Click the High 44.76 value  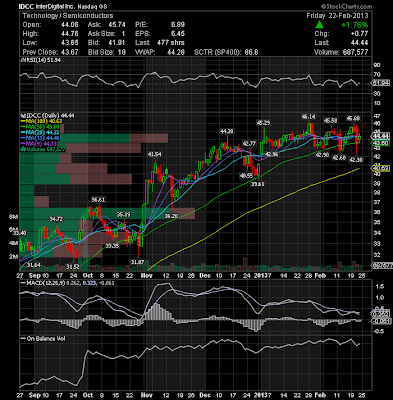click(70, 34)
